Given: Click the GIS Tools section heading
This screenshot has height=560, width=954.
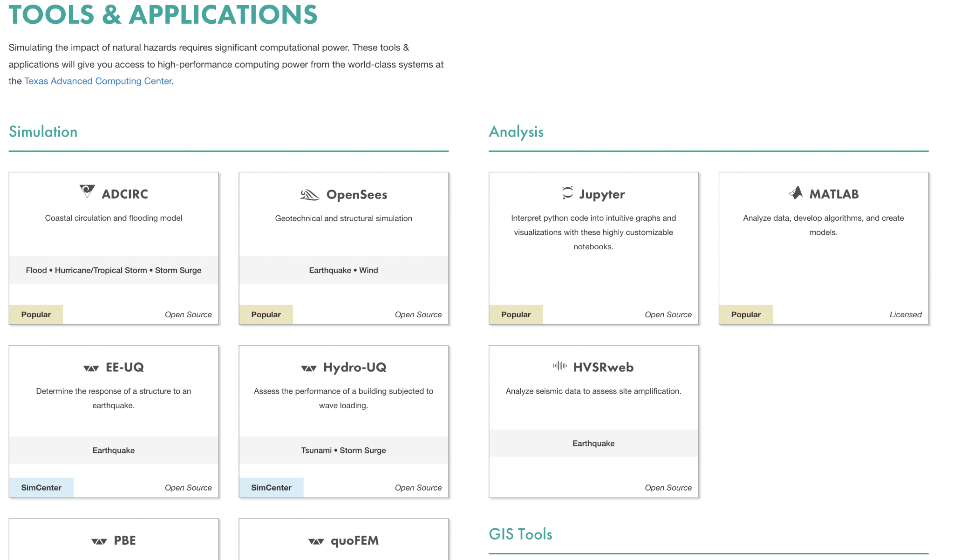Looking at the screenshot, I should [x=520, y=534].
